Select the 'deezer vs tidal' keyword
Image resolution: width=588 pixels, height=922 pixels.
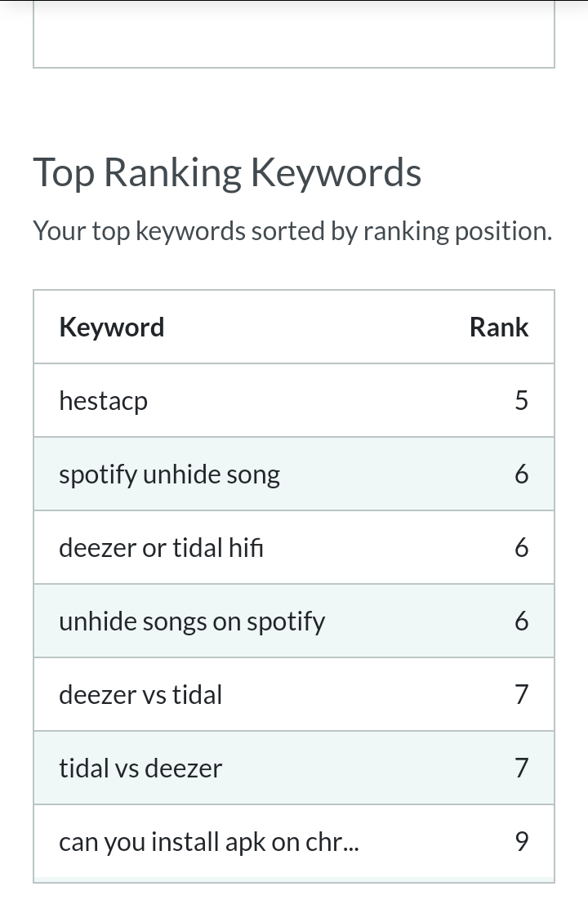pyautogui.click(x=140, y=695)
